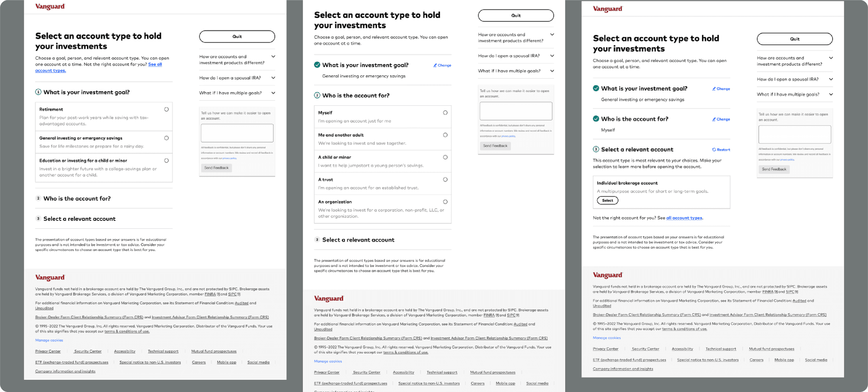Expand What if I have multiple goals in middle page
The image size is (868, 392).
552,71
